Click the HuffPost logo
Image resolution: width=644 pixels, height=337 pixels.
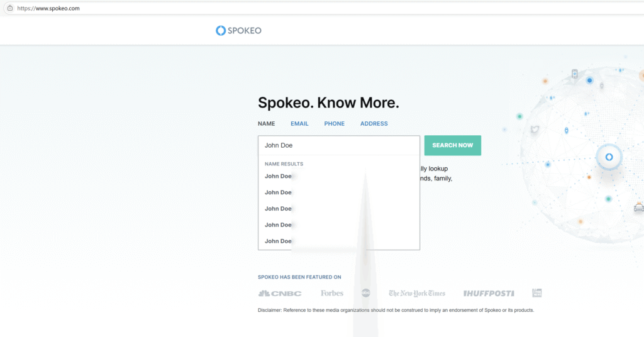pyautogui.click(x=489, y=293)
